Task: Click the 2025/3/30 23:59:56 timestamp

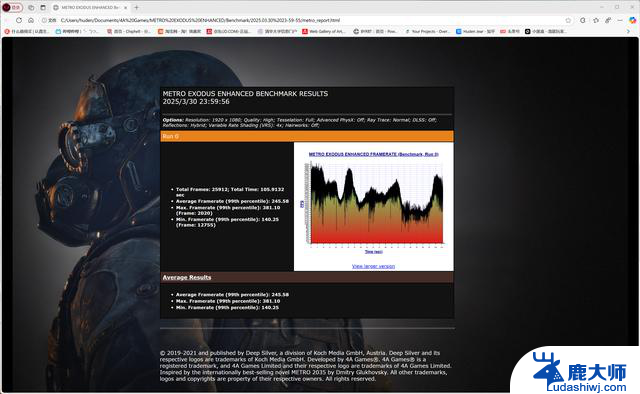Action: (x=196, y=102)
